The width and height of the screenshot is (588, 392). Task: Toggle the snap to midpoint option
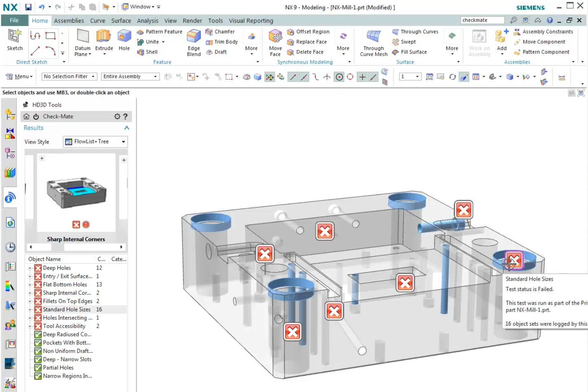pos(304,77)
